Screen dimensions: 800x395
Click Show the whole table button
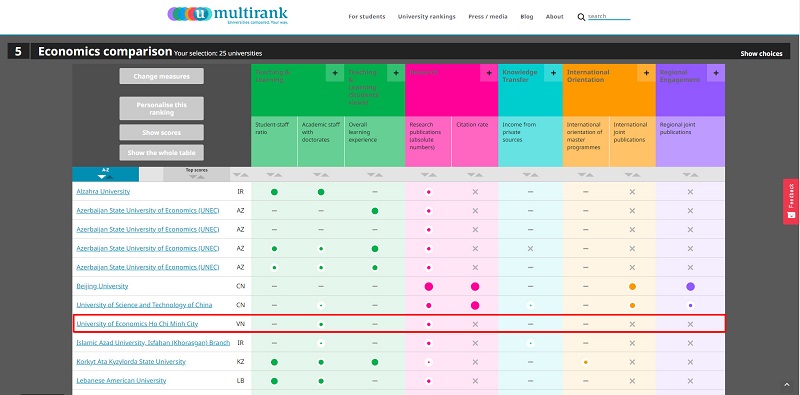coord(161,153)
